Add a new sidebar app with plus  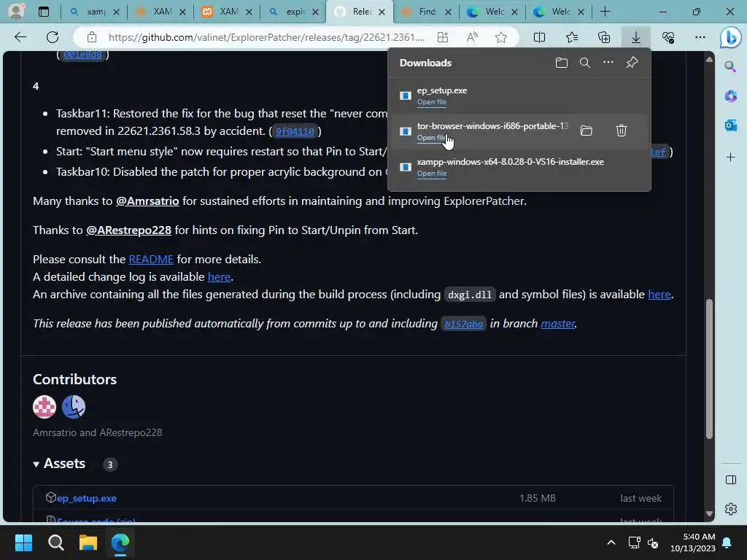click(x=730, y=157)
